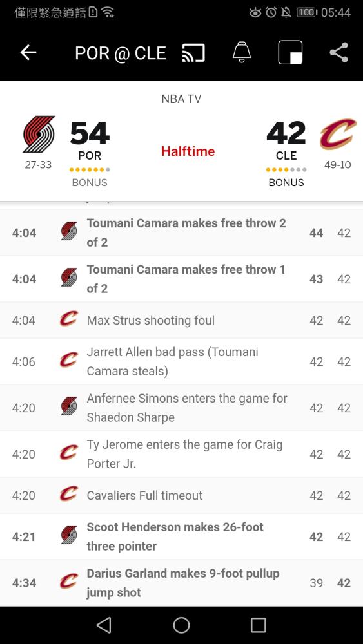Image resolution: width=363 pixels, height=644 pixels.
Task: Open the Cast to device icon
Action: (x=193, y=53)
